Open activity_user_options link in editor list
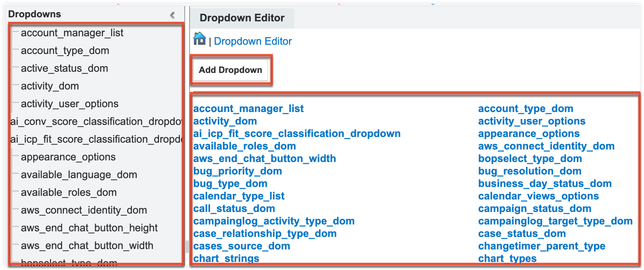This screenshot has height=270, width=644. pos(532,121)
